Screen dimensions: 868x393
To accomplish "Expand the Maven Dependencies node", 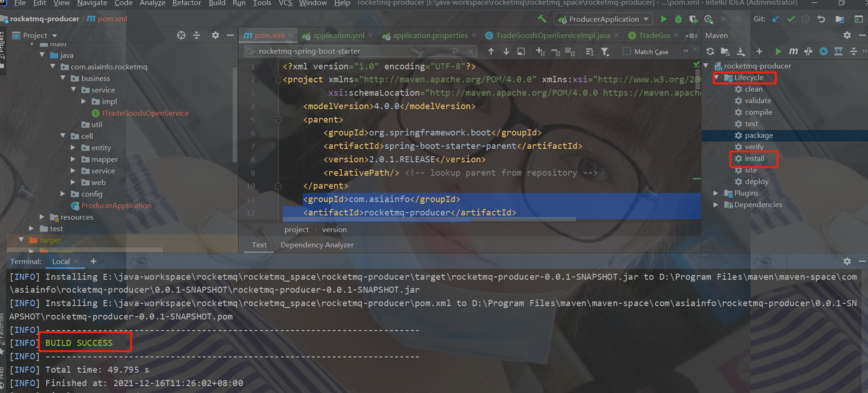I will pos(716,205).
